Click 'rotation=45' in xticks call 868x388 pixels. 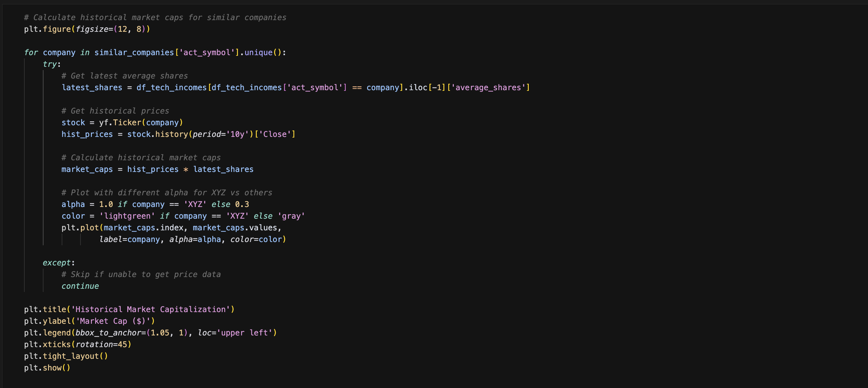101,345
